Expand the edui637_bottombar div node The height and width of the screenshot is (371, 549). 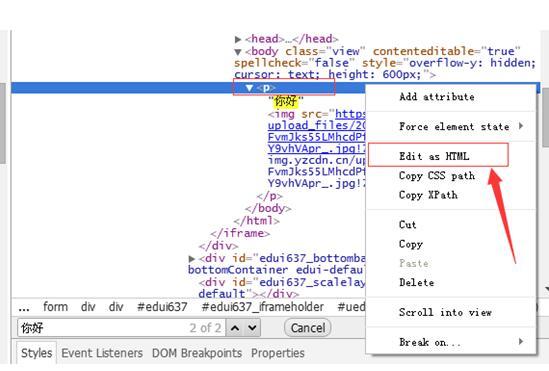click(192, 259)
